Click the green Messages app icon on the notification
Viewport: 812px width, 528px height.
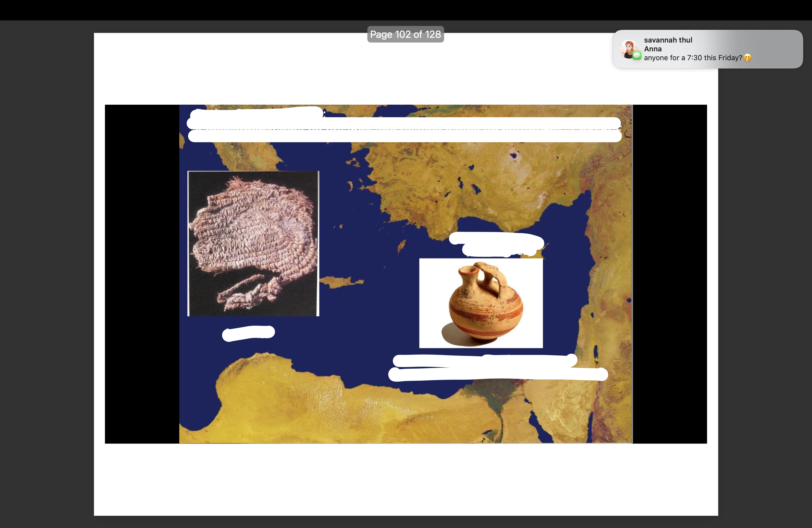pyautogui.click(x=637, y=56)
